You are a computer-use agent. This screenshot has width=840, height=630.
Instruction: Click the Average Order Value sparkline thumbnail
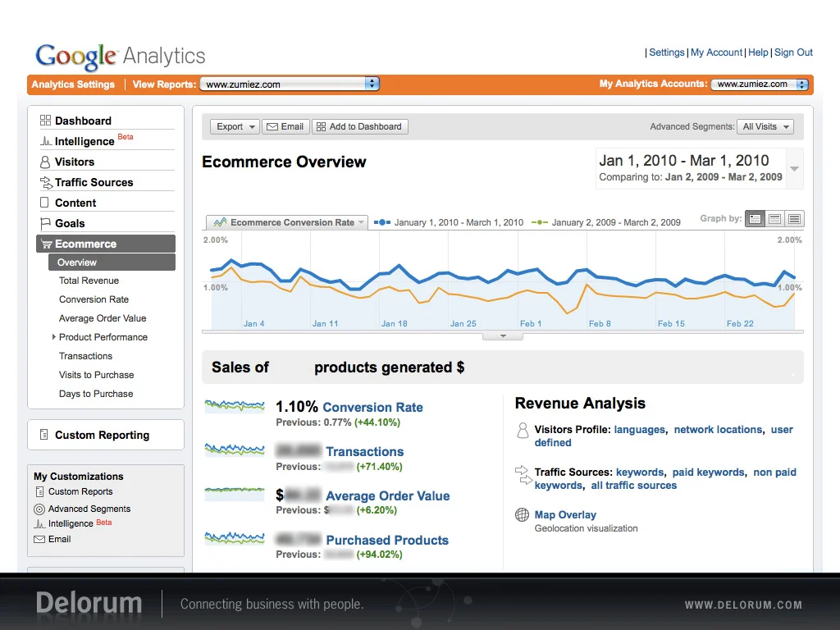pos(235,494)
